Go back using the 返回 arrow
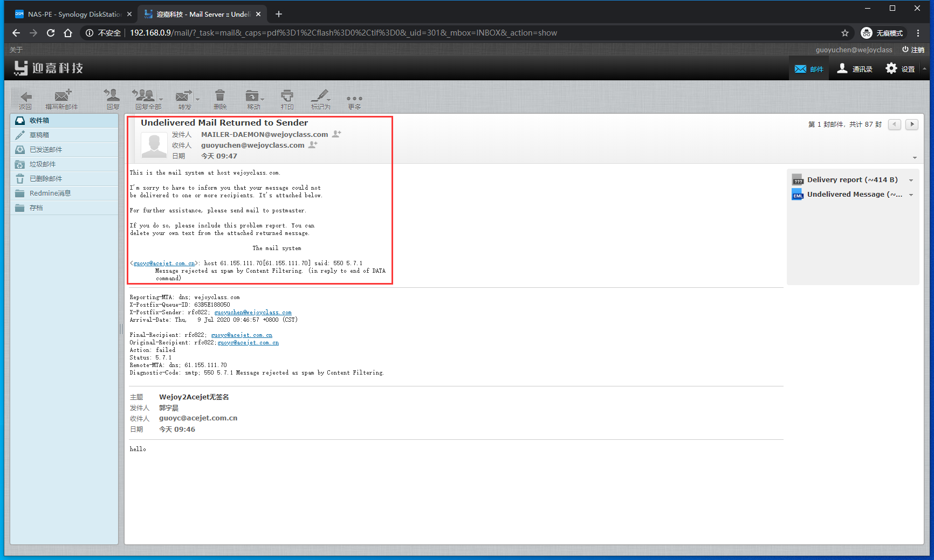The width and height of the screenshot is (934, 560). pos(25,98)
